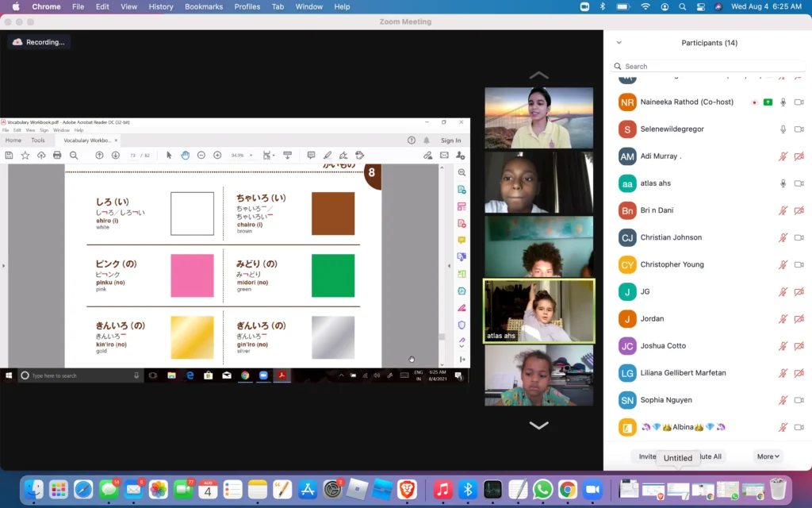Select the Acrobat hand pan tool
The height and width of the screenshot is (508, 812).
(185, 156)
